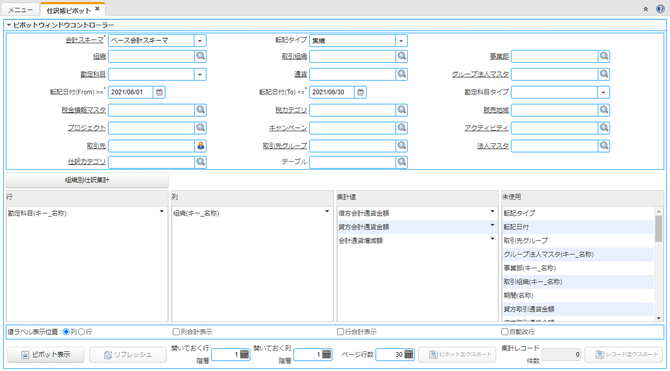Select 取引先グループ in the 未使用 list
670x371 pixels.
coord(579,240)
